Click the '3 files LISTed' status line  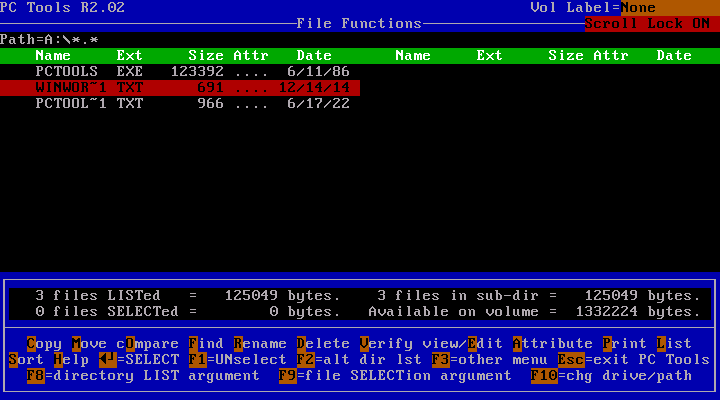(x=188, y=295)
